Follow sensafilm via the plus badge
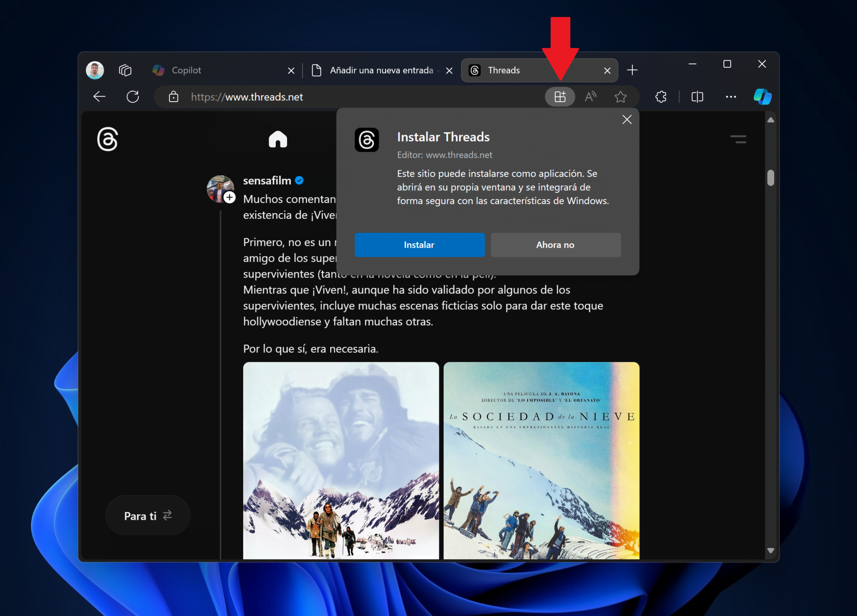857x616 pixels. pyautogui.click(x=229, y=197)
